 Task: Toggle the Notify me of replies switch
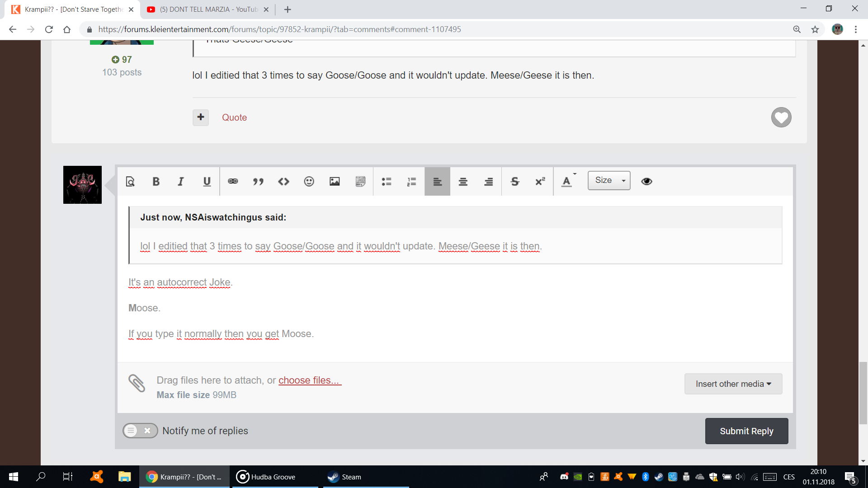click(140, 431)
